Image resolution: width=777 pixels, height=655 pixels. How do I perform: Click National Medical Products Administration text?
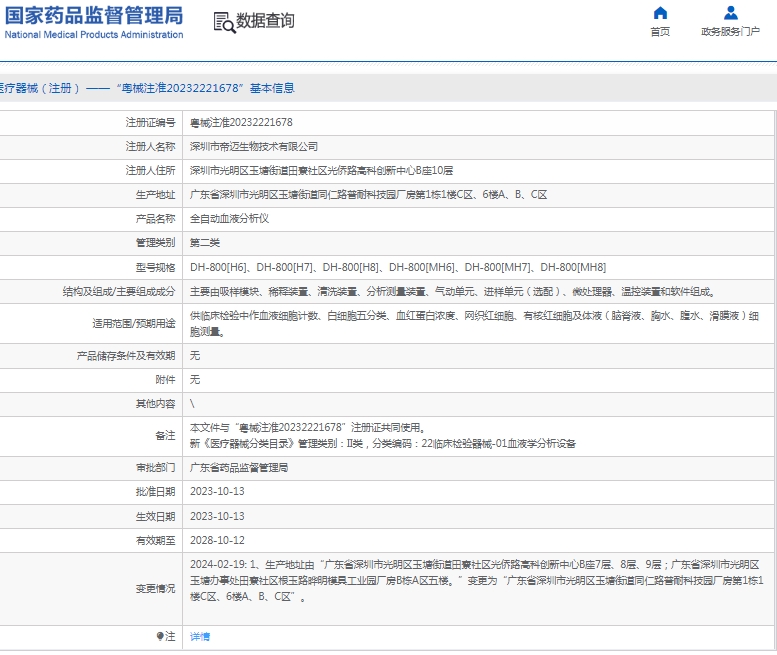[94, 35]
